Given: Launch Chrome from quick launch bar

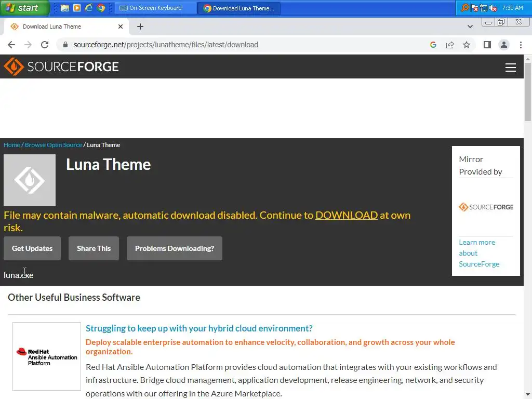Looking at the screenshot, I should [x=101, y=8].
